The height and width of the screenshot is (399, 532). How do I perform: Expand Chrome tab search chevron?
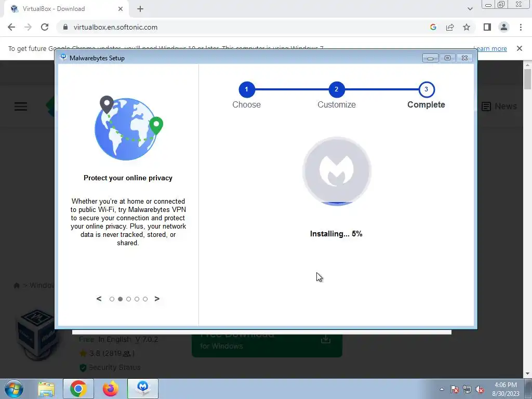[x=470, y=9]
